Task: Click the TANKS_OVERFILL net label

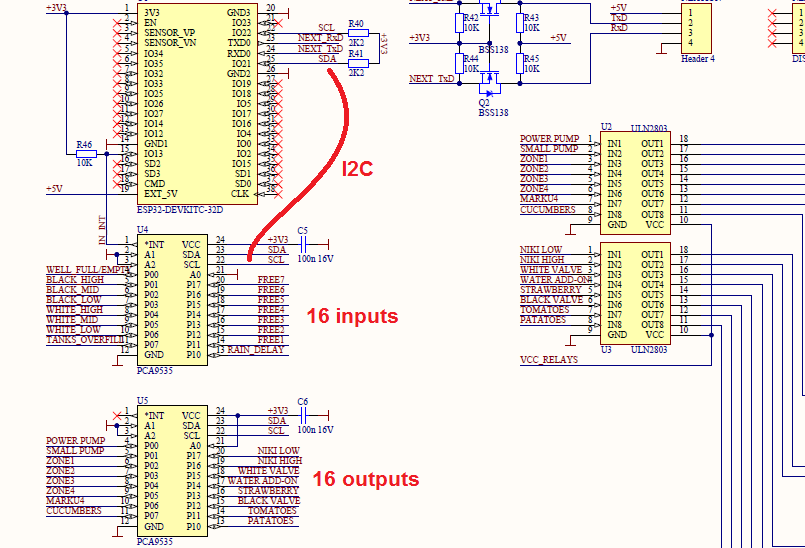Action: 85,340
